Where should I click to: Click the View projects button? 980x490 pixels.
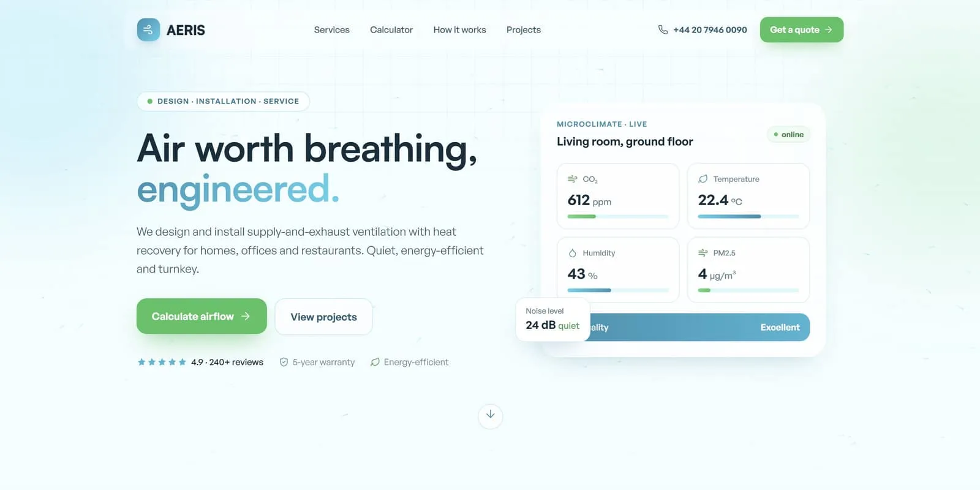click(x=323, y=317)
